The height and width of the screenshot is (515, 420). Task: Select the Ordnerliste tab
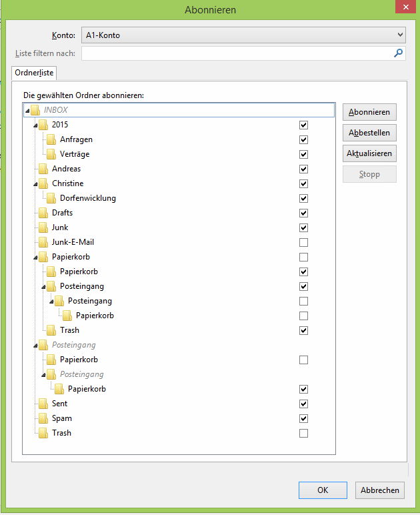click(34, 73)
